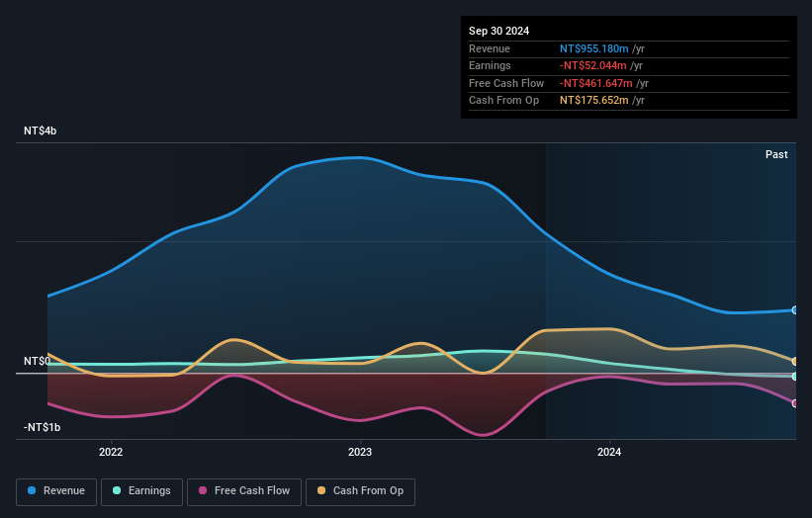Click the teal Earnings end-point marker

(x=795, y=377)
